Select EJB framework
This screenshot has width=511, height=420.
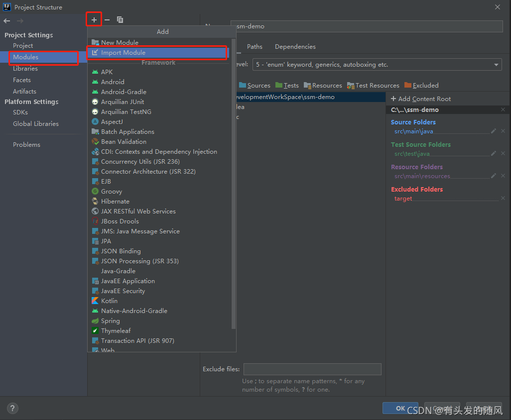(x=160, y=181)
